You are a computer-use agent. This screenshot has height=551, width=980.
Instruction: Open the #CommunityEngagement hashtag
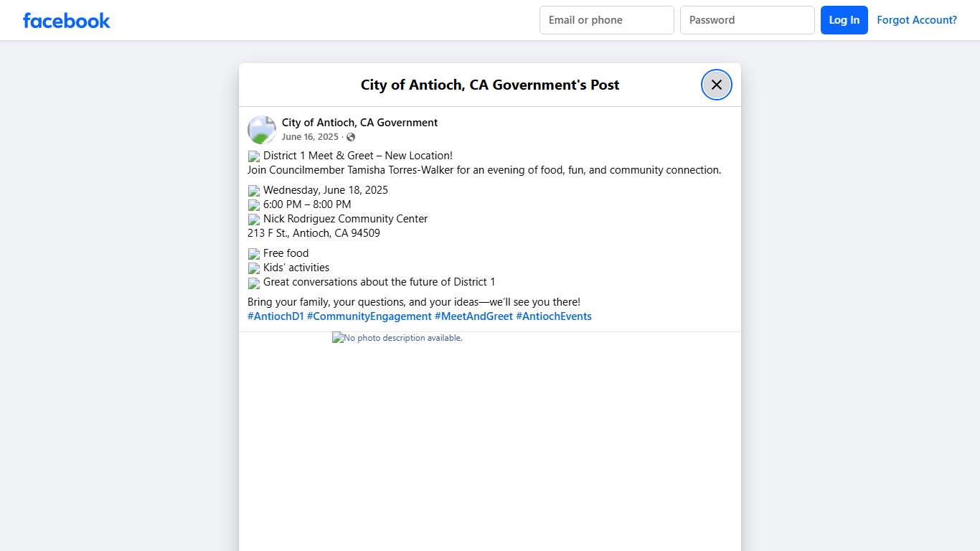pyautogui.click(x=369, y=316)
